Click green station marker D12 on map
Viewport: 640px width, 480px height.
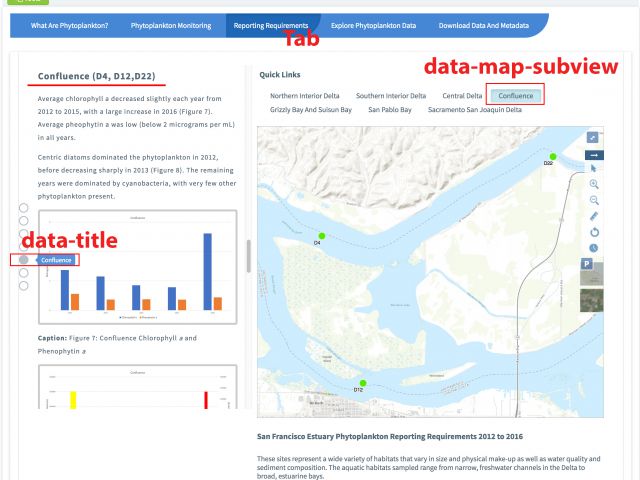coord(363,383)
